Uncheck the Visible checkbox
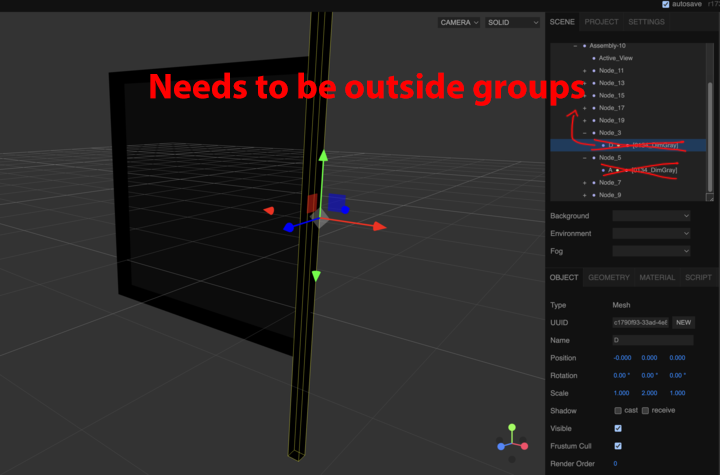This screenshot has height=475, width=720. [617, 428]
